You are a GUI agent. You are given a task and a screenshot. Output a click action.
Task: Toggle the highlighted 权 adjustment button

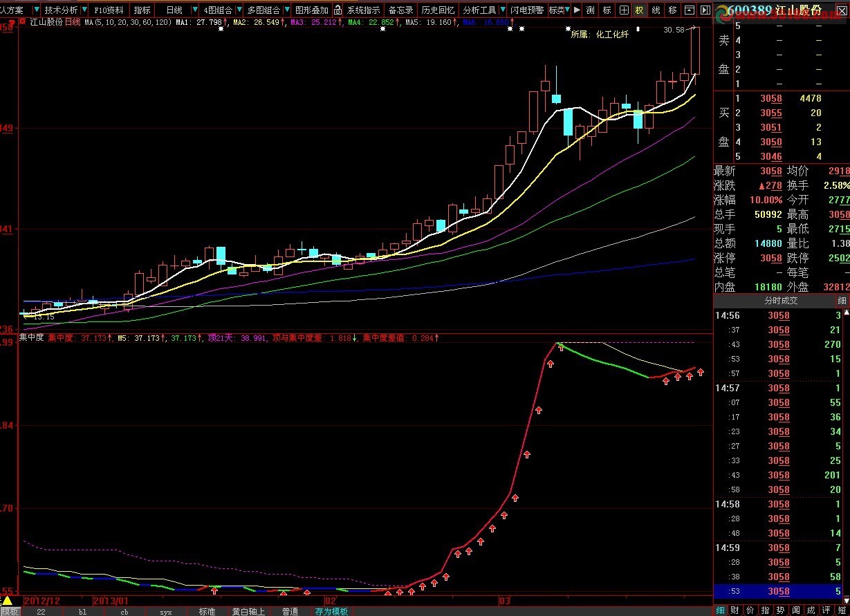coord(639,10)
